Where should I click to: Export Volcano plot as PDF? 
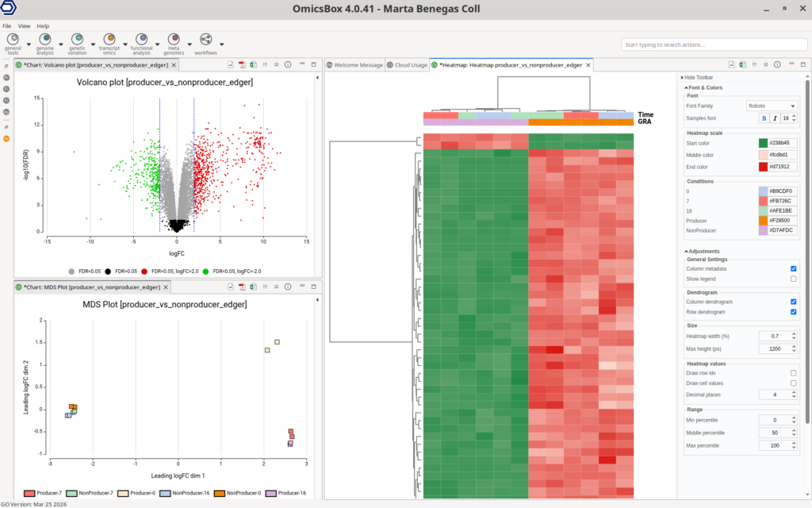(241, 65)
